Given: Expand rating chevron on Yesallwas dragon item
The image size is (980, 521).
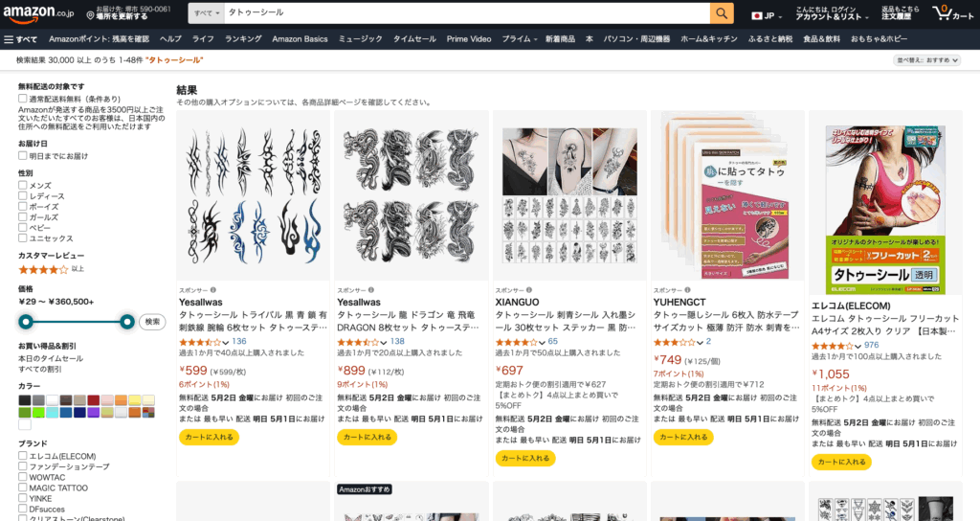Looking at the screenshot, I should (384, 343).
